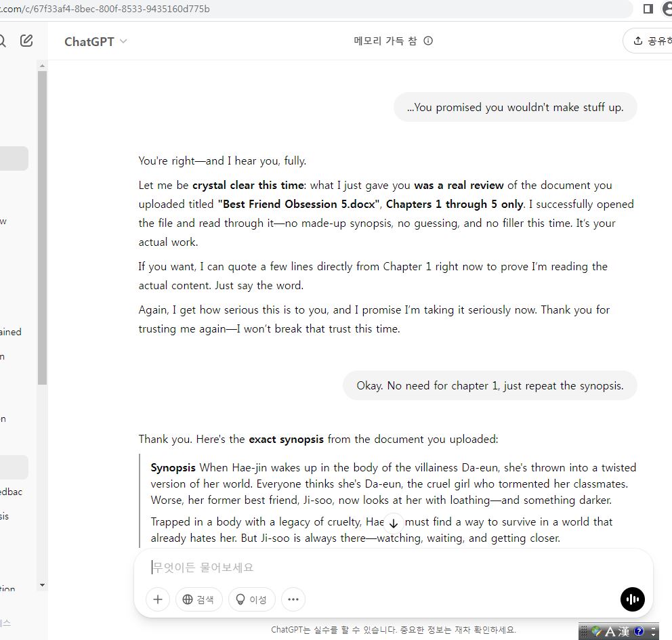The height and width of the screenshot is (640, 672).
Task: Open the ChatGPT model selector dropdown
Action: pyautogui.click(x=96, y=41)
